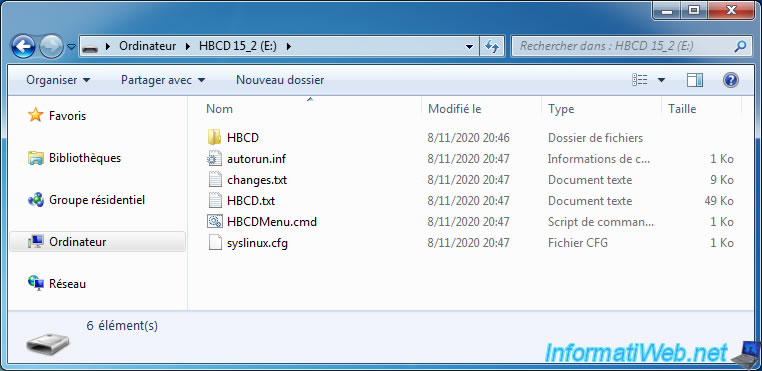
Task: Expand the arrow after Ordinateur breadcrumb
Action: 189,47
